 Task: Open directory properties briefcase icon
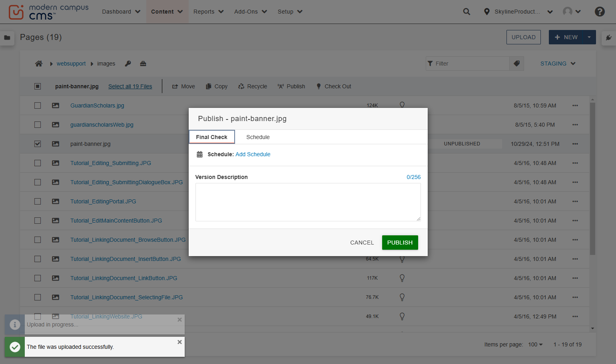pyautogui.click(x=143, y=64)
